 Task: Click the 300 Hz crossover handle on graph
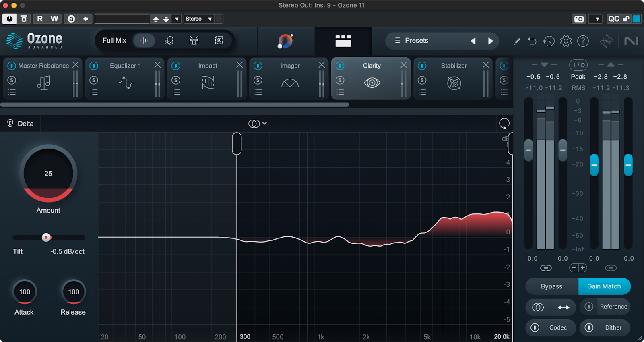pyautogui.click(x=237, y=143)
